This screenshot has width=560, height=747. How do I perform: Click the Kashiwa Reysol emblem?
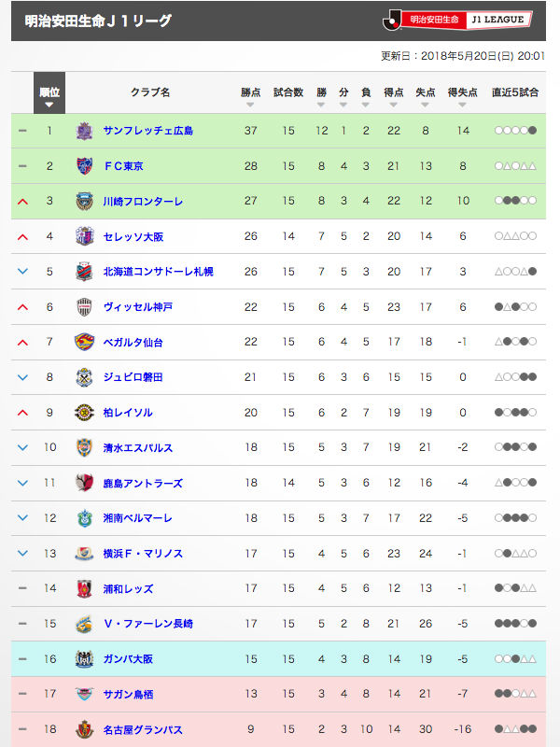point(85,412)
